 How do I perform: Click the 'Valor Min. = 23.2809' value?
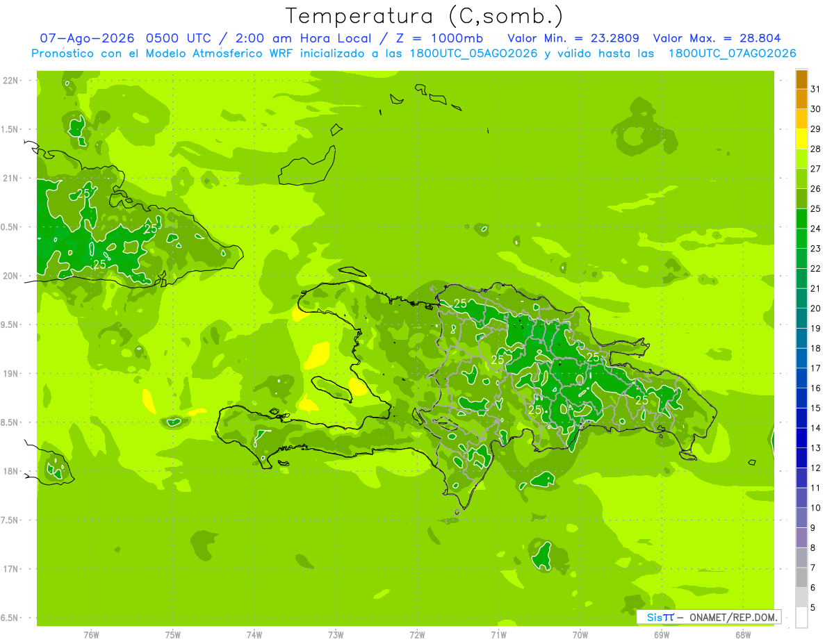tap(573, 38)
